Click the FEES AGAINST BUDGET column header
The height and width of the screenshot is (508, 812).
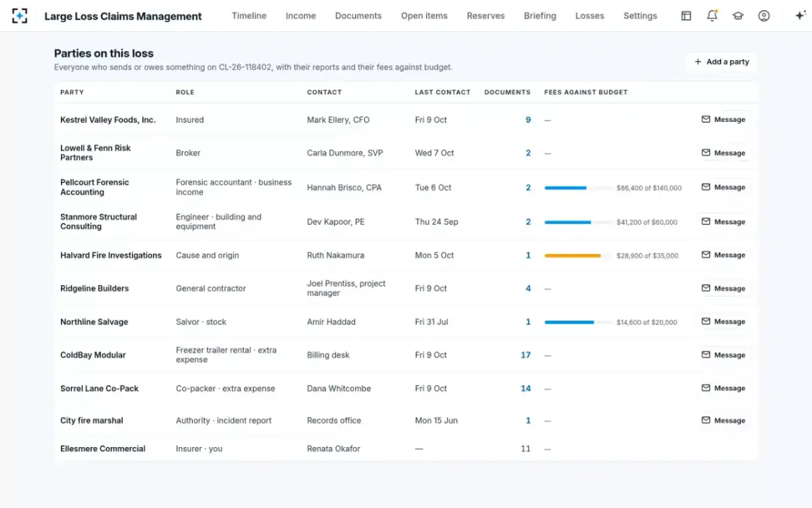[x=586, y=92]
